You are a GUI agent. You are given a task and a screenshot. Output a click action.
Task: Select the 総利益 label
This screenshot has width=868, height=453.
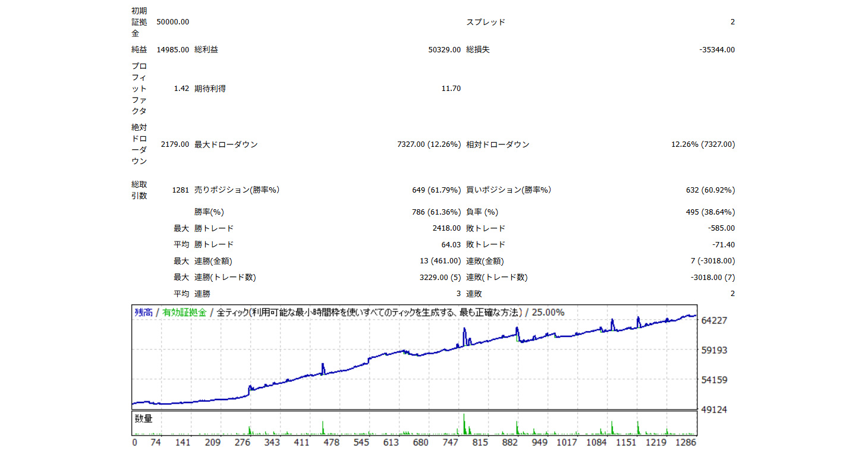206,50
